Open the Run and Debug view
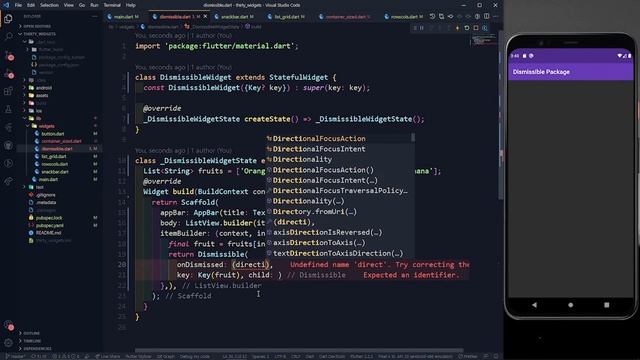Screen dimensions: 640x360 point(8,74)
